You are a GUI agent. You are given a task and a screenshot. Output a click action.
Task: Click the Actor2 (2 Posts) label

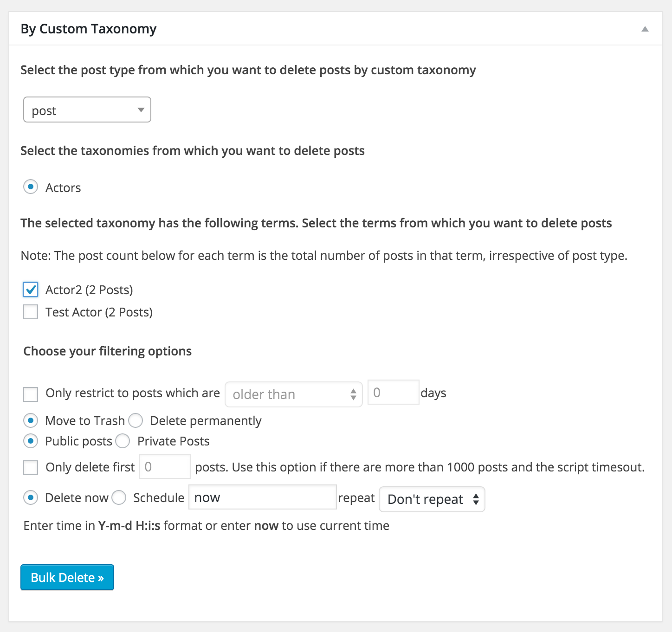(89, 290)
